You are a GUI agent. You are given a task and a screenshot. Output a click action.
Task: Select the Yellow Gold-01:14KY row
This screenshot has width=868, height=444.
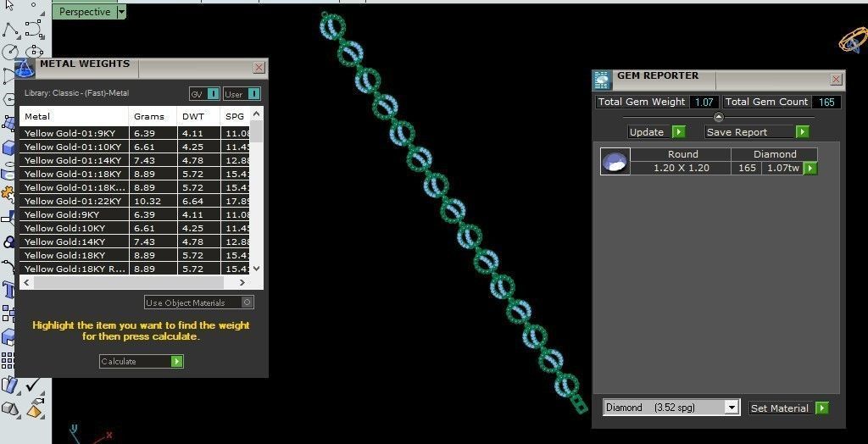pos(135,160)
